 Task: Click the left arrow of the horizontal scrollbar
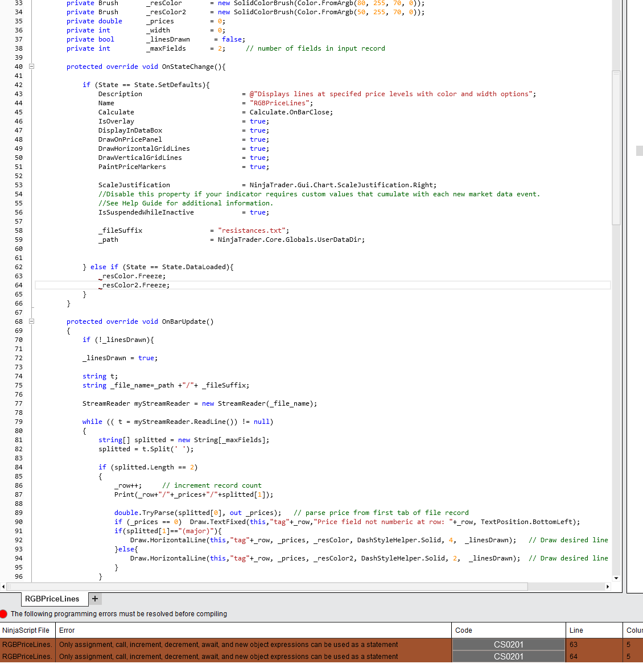4,587
